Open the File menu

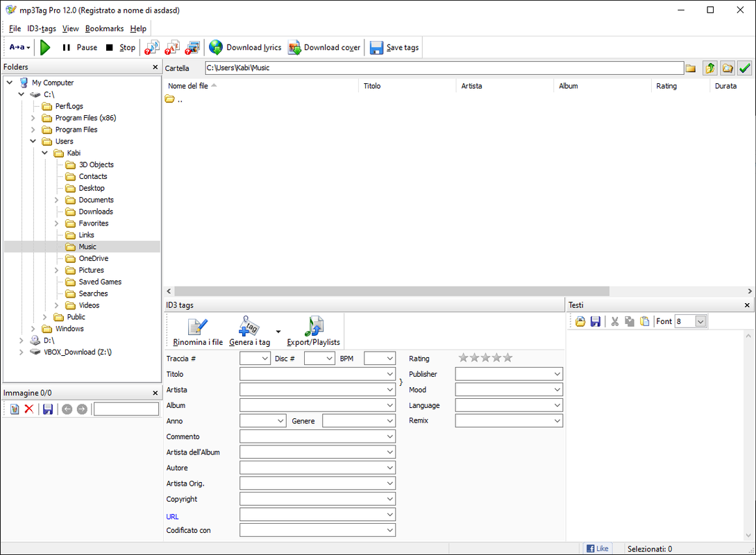[15, 28]
